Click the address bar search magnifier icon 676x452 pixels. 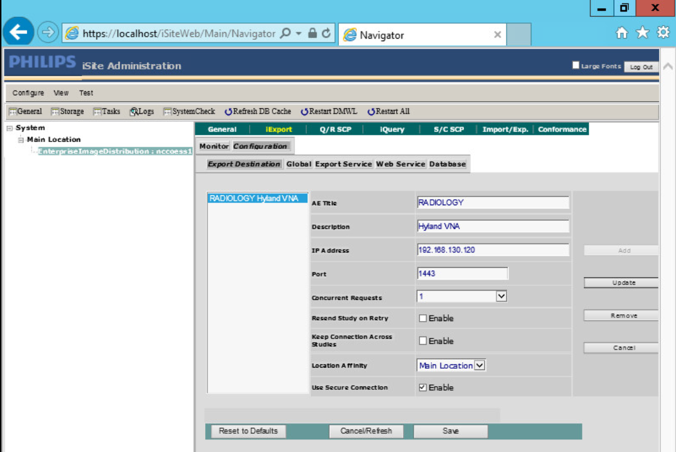285,33
